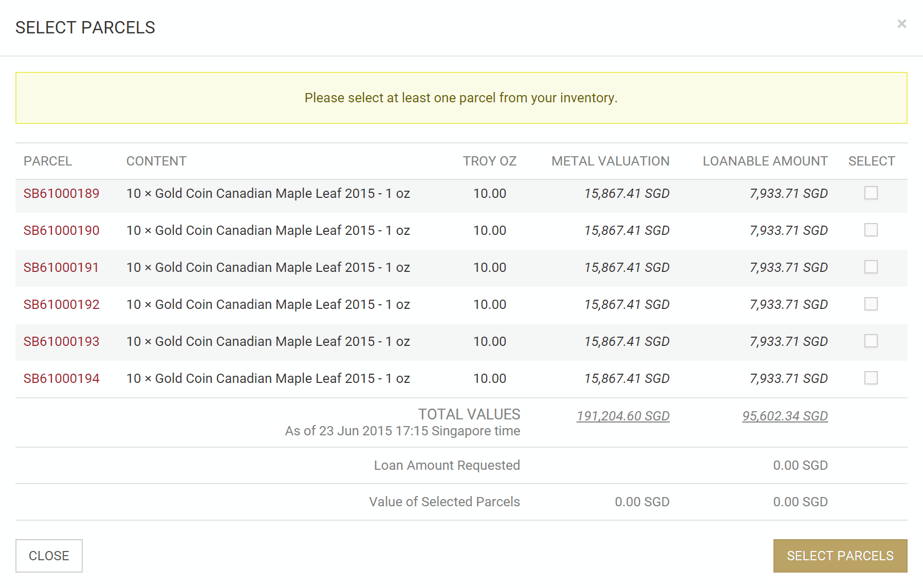923x588 pixels.
Task: Go to parcel SB61000192 link
Action: coord(61,304)
